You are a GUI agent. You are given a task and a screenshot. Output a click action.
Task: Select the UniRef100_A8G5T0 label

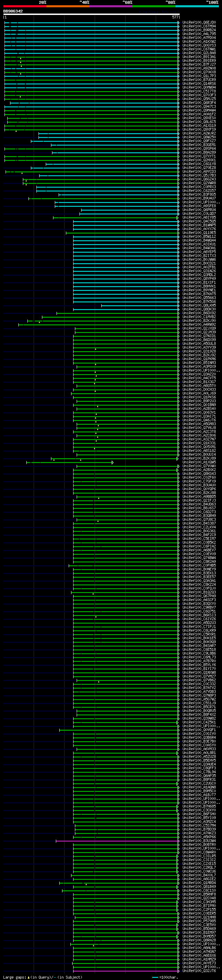[x=199, y=386]
